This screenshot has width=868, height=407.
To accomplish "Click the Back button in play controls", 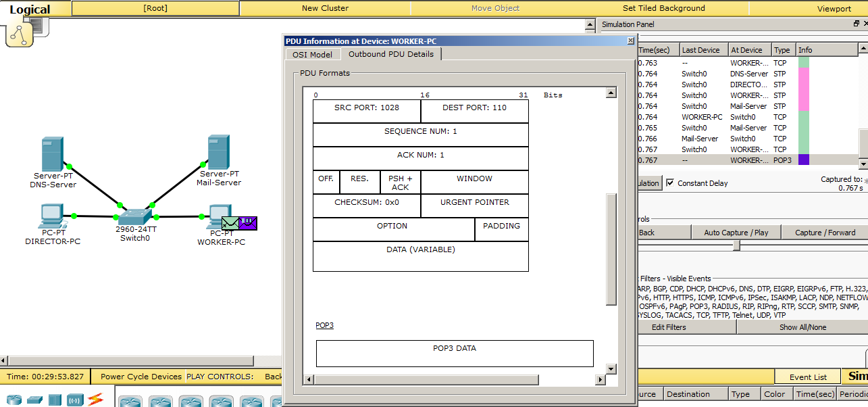I will click(x=664, y=233).
